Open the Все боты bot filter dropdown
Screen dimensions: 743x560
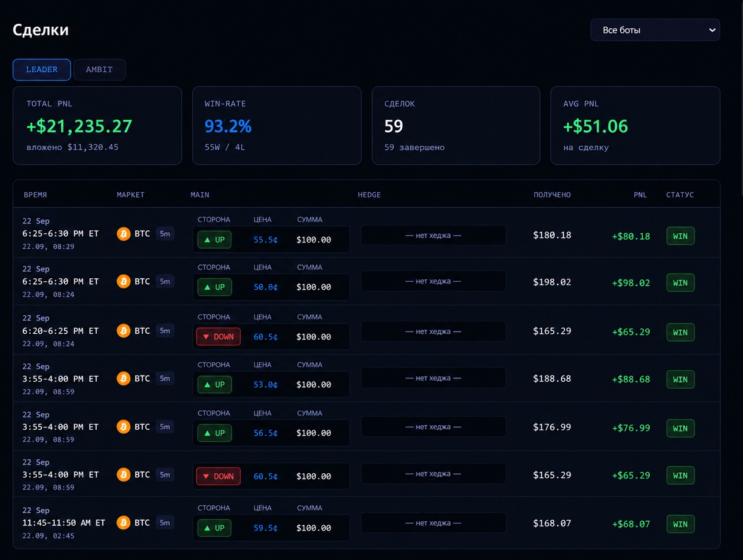(x=655, y=30)
